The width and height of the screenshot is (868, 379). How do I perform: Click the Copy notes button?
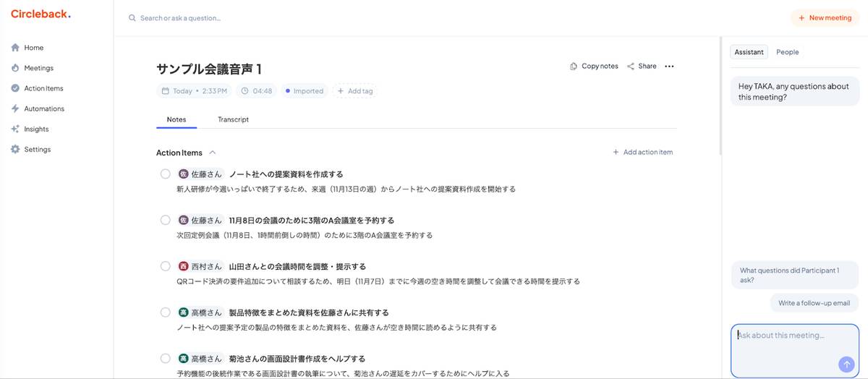pos(594,66)
